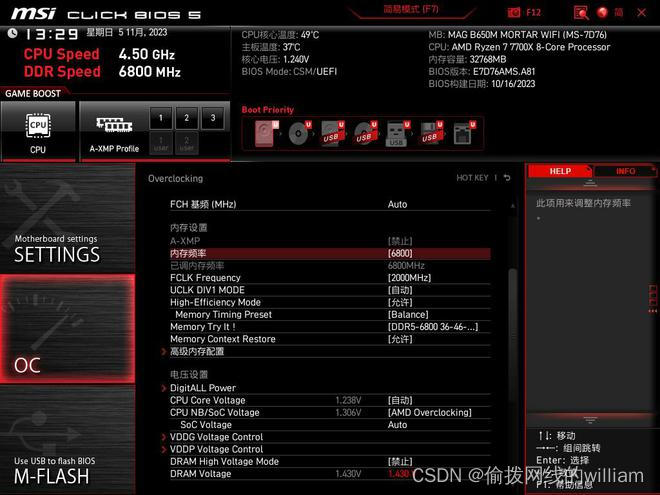
Task: Open Motherboard SETTINGS section
Action: pyautogui.click(x=67, y=219)
